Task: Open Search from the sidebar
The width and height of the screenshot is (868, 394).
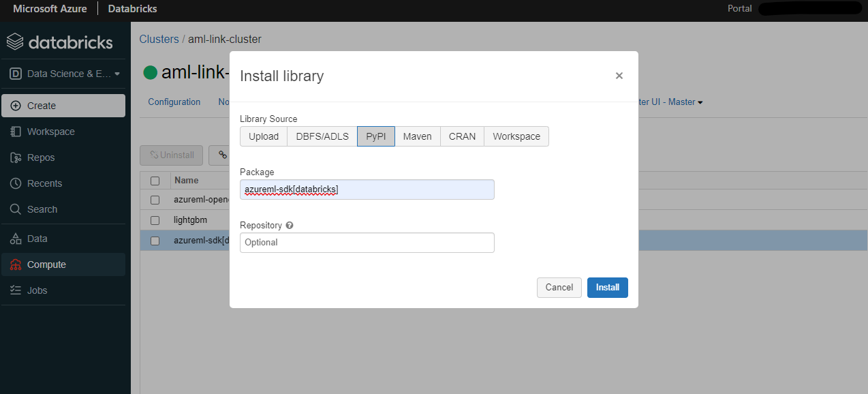Action: point(63,209)
